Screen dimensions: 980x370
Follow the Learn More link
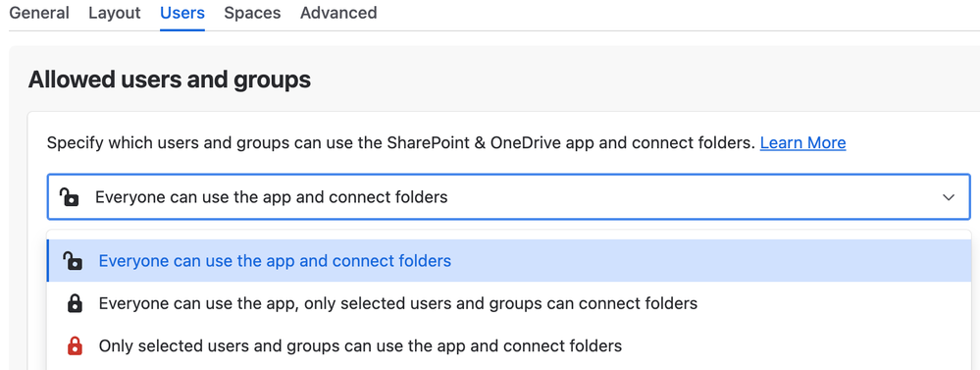coord(802,143)
